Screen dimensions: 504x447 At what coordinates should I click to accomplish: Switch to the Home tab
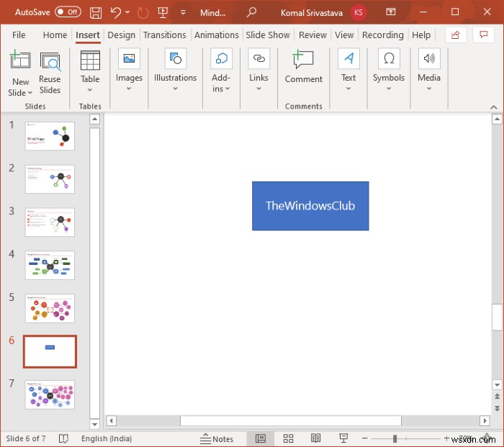click(x=55, y=35)
